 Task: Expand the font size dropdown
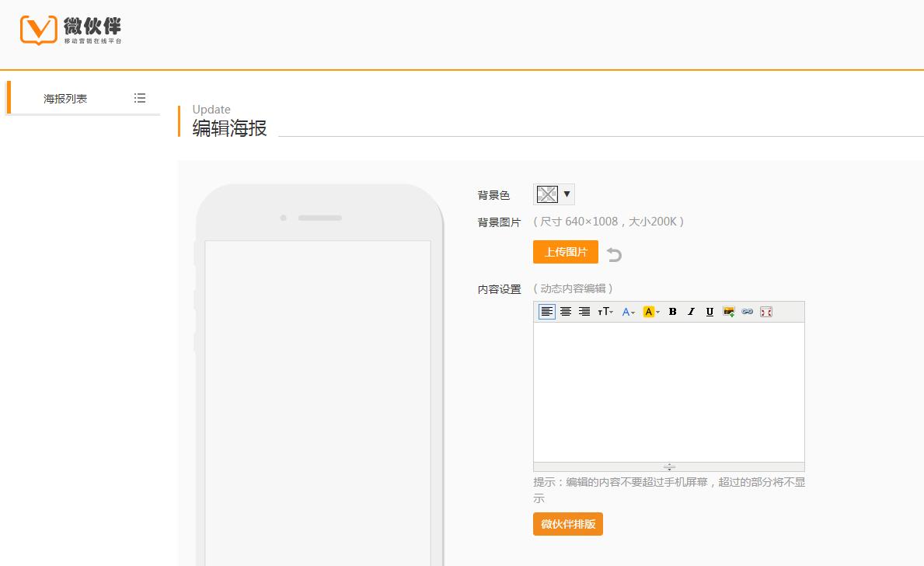(x=611, y=312)
